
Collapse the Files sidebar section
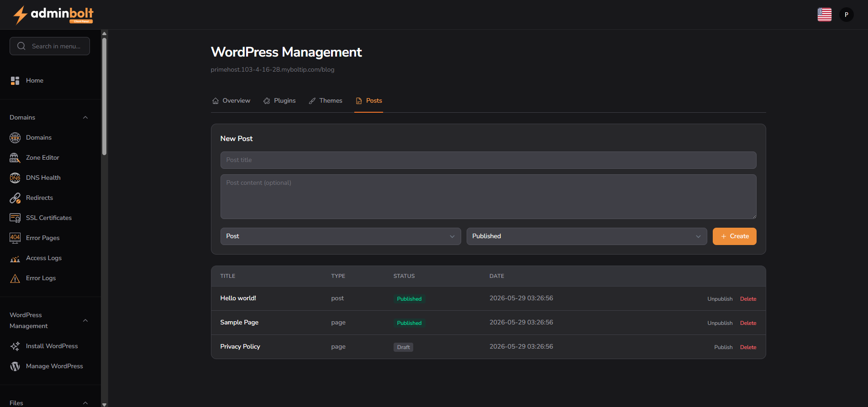85,403
